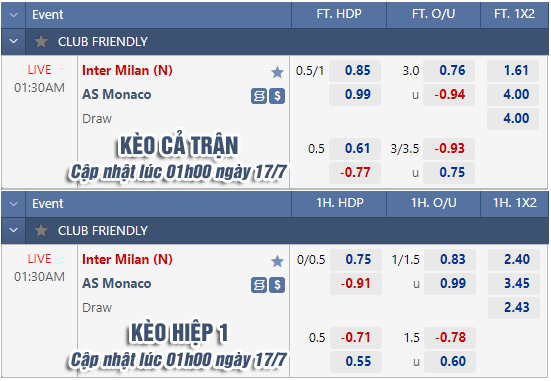
Task: Pick full-time over 3.0 odds 0.76
Action: [449, 71]
